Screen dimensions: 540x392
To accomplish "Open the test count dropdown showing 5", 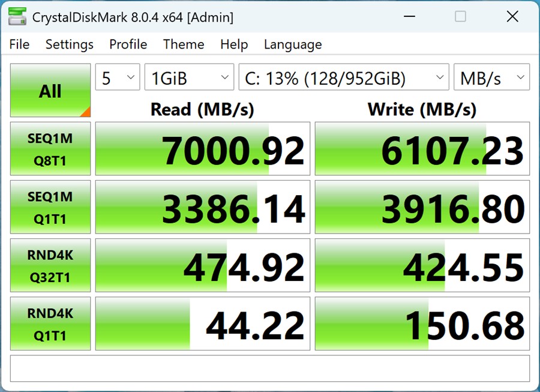I will point(118,78).
